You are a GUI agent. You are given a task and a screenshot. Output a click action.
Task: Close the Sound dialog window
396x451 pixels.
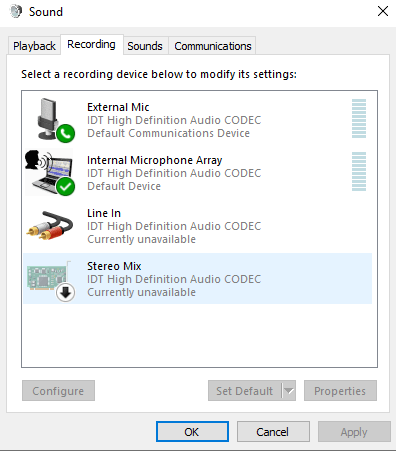[x=383, y=11]
